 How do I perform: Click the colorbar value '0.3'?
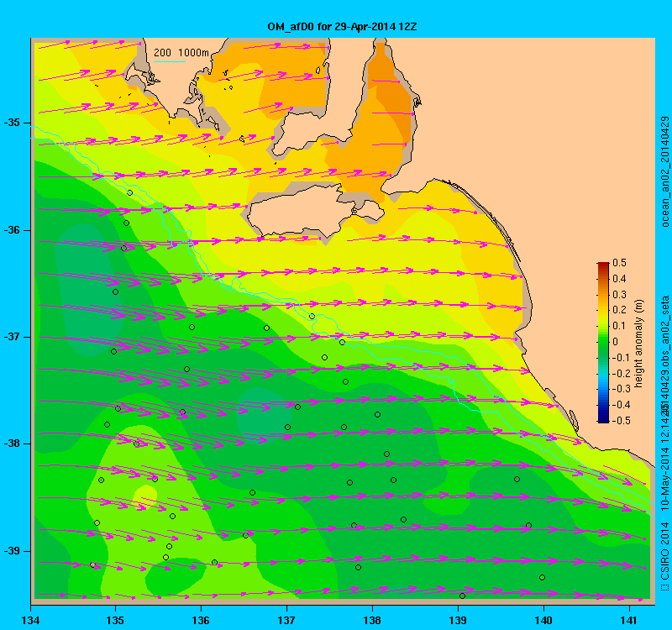pyautogui.click(x=619, y=295)
